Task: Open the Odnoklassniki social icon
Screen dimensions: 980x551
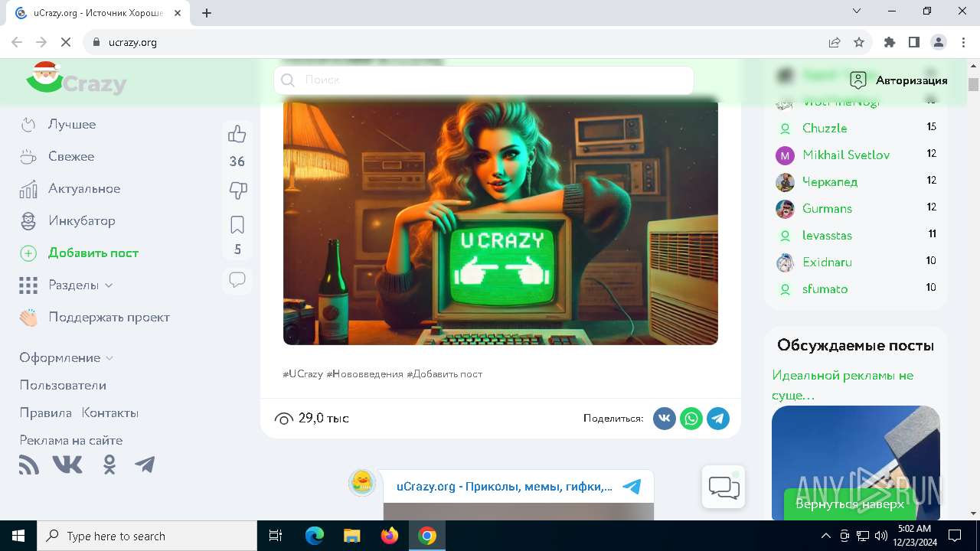Action: pyautogui.click(x=109, y=465)
